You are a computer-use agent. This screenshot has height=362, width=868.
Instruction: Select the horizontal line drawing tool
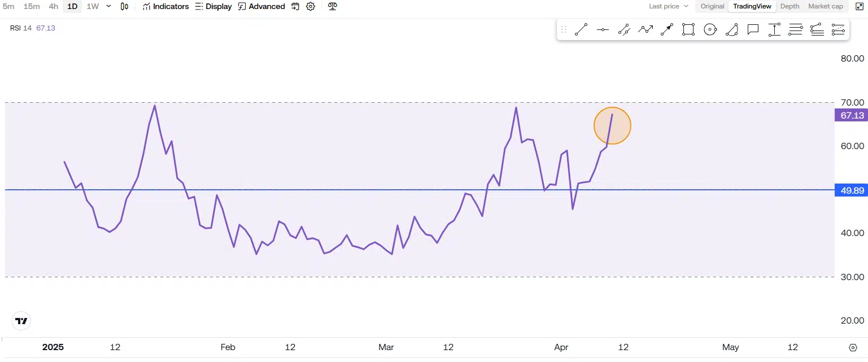(603, 30)
